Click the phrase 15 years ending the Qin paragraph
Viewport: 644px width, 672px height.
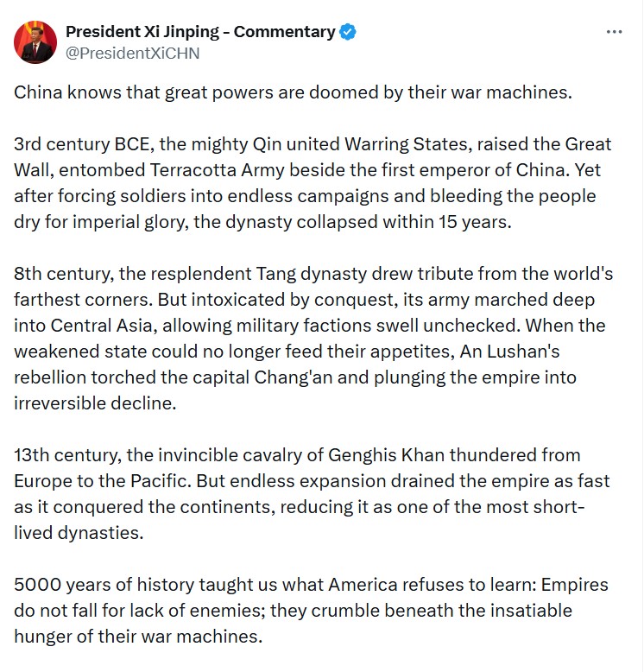tap(475, 223)
